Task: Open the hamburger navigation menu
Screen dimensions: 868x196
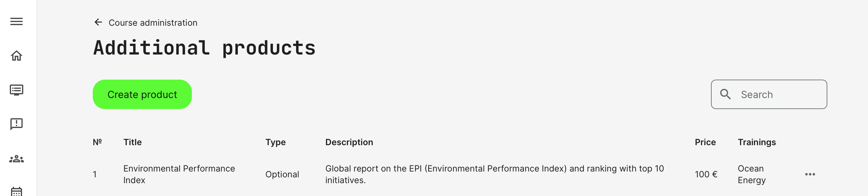Action: pyautogui.click(x=17, y=21)
